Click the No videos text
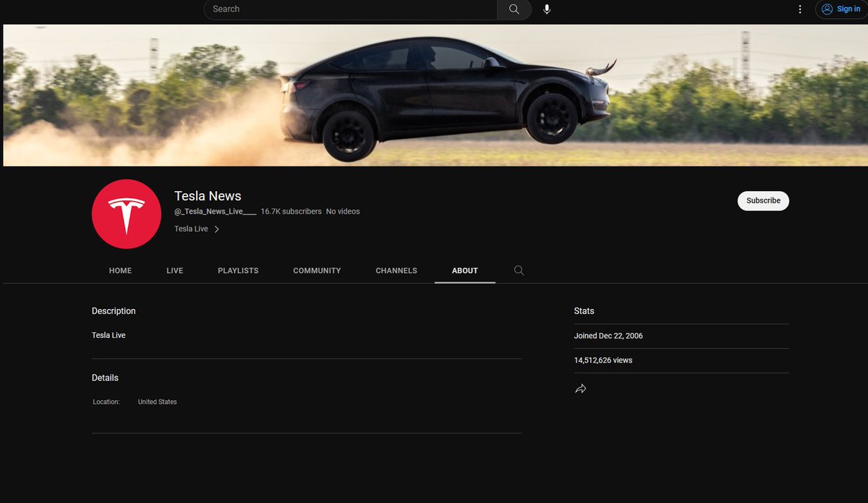 click(343, 211)
